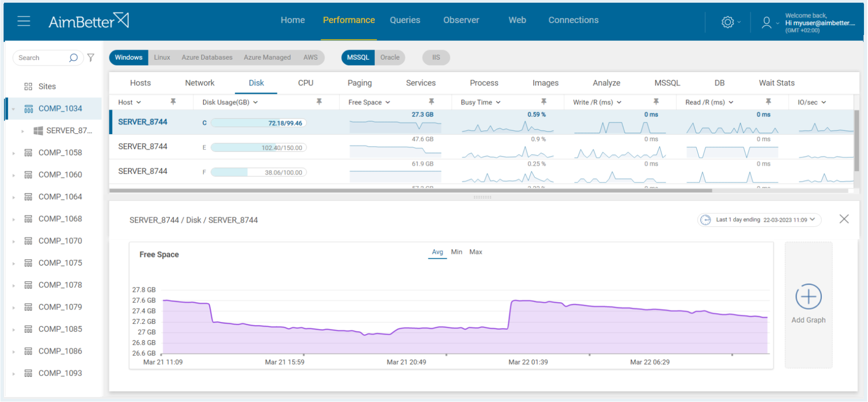
Task: Click the COMP_1093 server icon
Action: 28,373
